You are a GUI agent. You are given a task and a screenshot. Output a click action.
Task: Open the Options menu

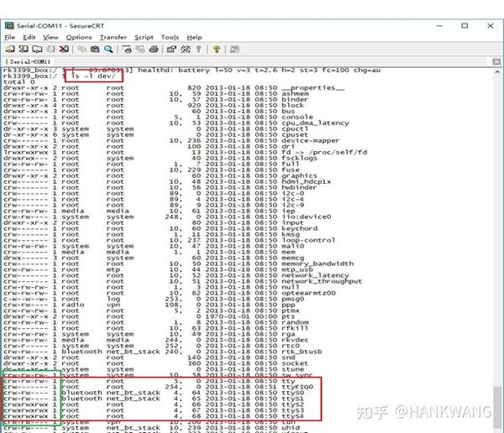(x=79, y=37)
